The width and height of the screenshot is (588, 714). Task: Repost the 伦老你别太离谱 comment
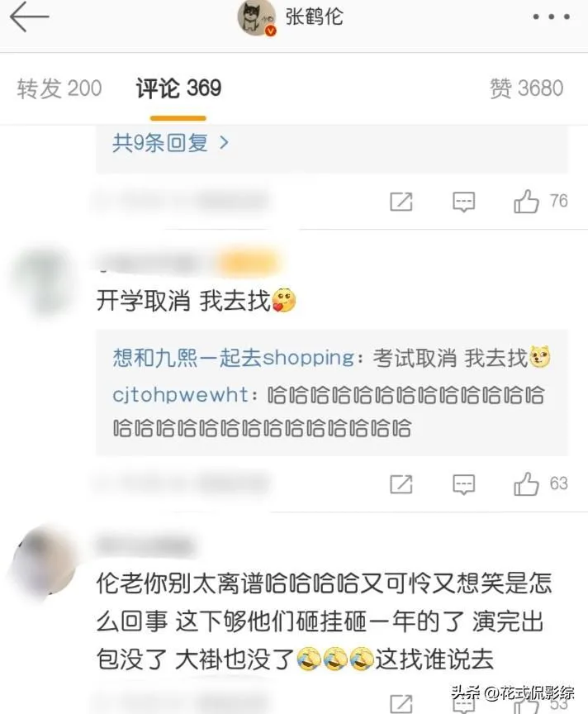(401, 705)
